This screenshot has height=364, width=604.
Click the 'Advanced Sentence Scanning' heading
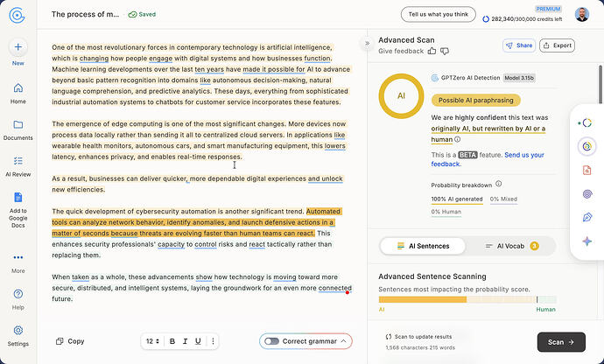click(x=432, y=276)
